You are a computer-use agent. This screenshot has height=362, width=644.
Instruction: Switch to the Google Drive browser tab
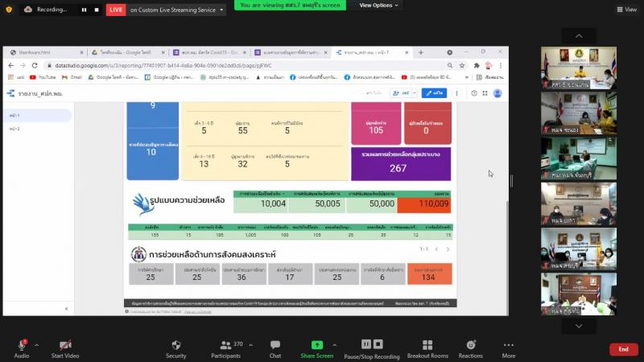point(128,52)
